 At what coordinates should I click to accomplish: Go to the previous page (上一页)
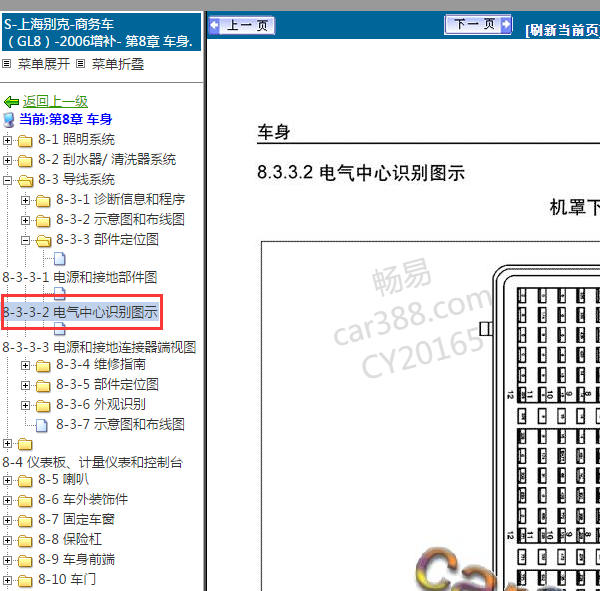pos(242,26)
